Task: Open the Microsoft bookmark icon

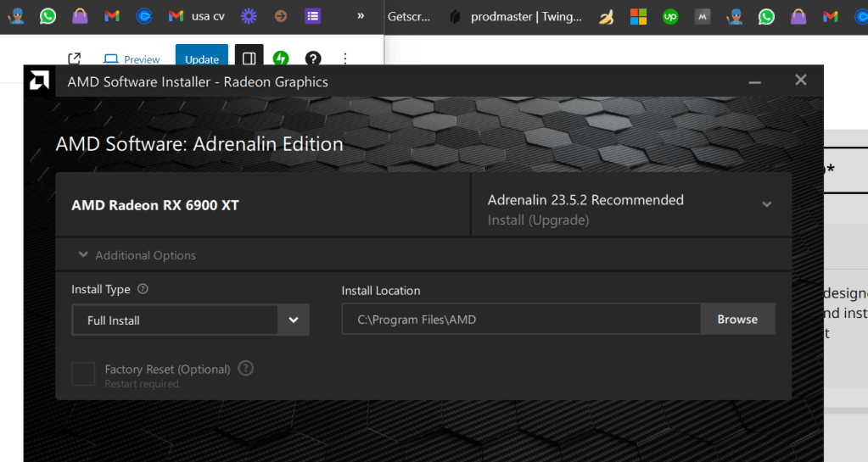Action: [638, 17]
